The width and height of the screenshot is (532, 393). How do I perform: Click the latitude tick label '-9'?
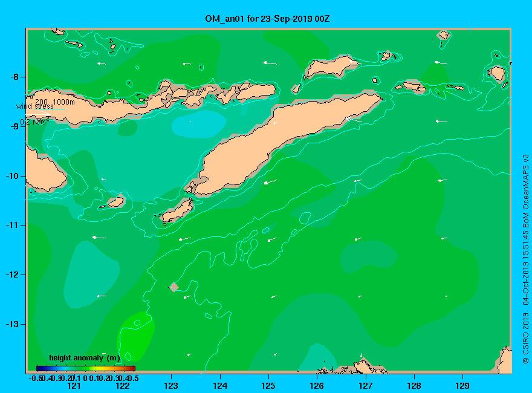click(15, 126)
